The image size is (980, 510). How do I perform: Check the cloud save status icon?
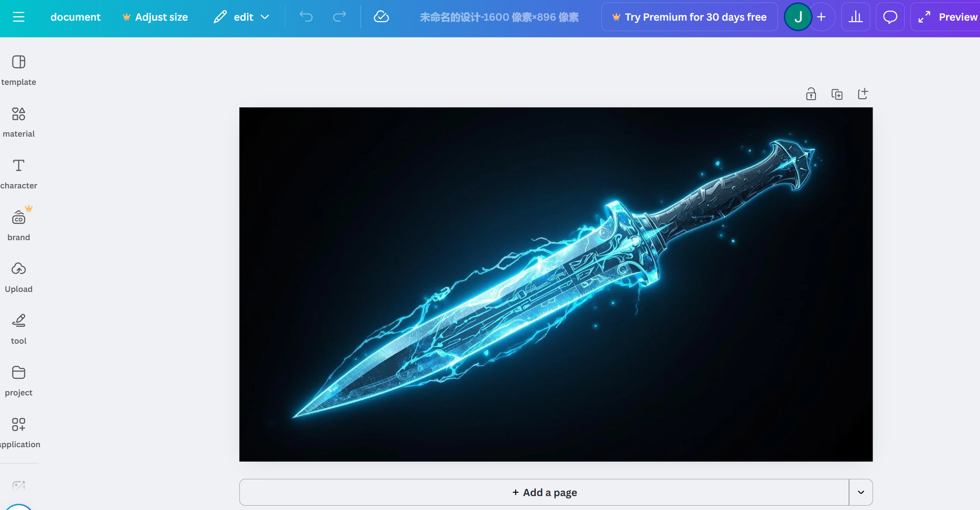pyautogui.click(x=381, y=17)
